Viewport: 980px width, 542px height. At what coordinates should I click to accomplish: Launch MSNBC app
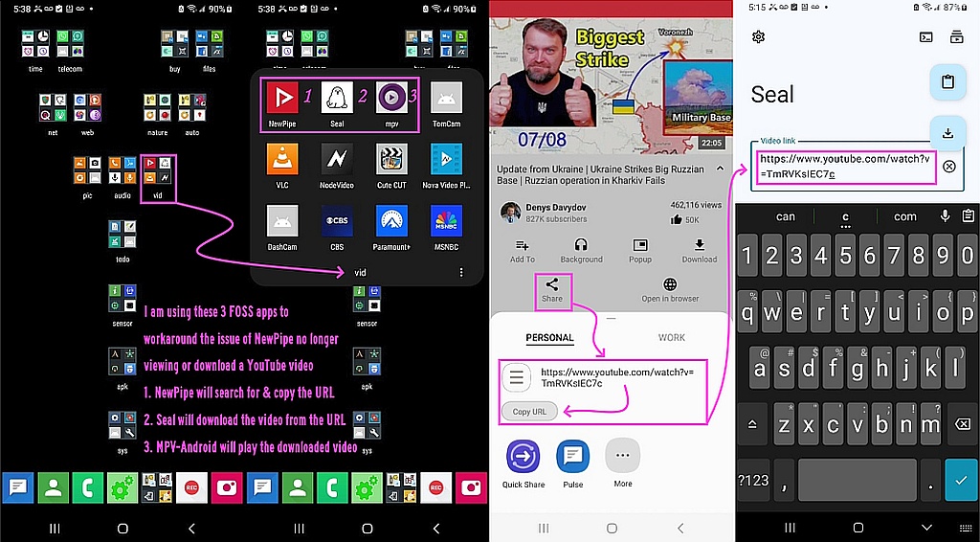pos(446,220)
